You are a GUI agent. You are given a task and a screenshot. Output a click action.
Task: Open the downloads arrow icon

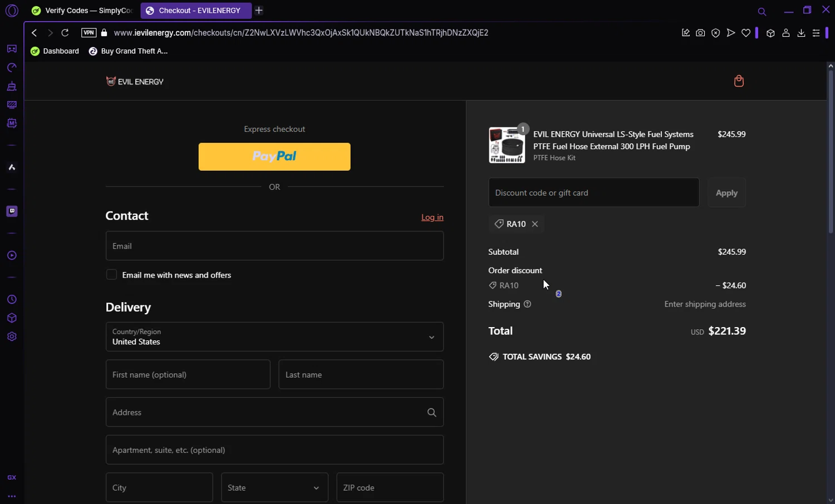(801, 33)
